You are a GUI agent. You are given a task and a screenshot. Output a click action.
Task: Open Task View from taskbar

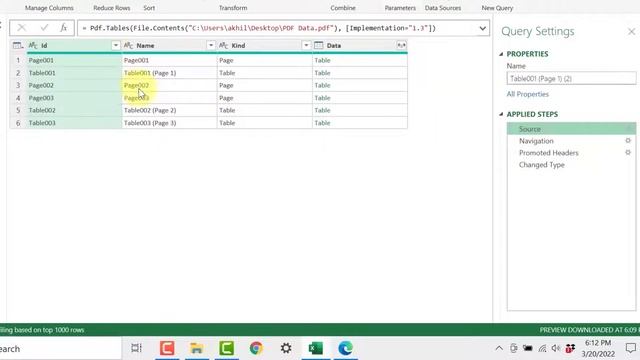(x=136, y=348)
